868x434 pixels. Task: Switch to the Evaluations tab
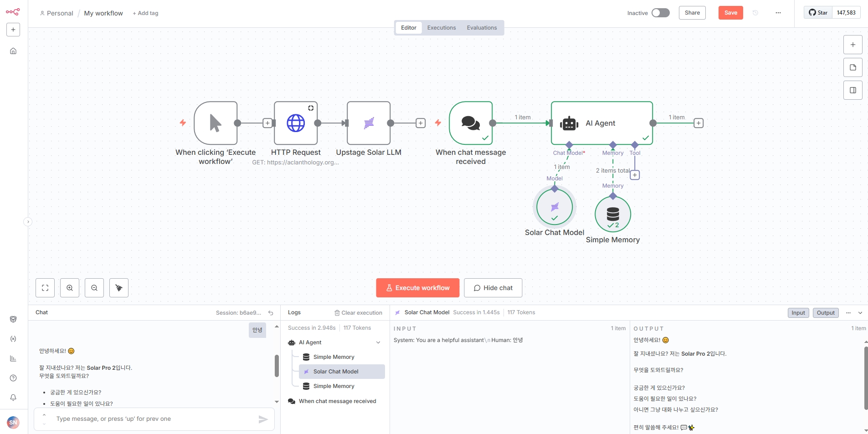[482, 28]
